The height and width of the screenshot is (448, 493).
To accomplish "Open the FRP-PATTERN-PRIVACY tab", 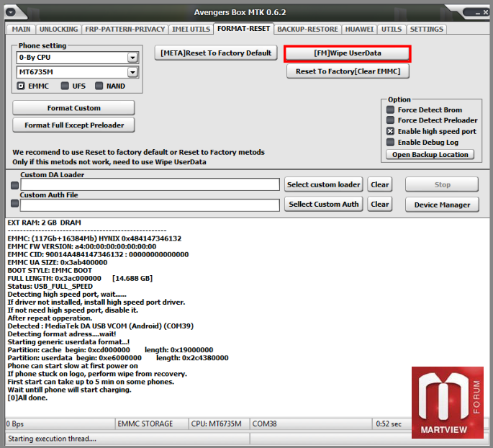I will tap(125, 30).
